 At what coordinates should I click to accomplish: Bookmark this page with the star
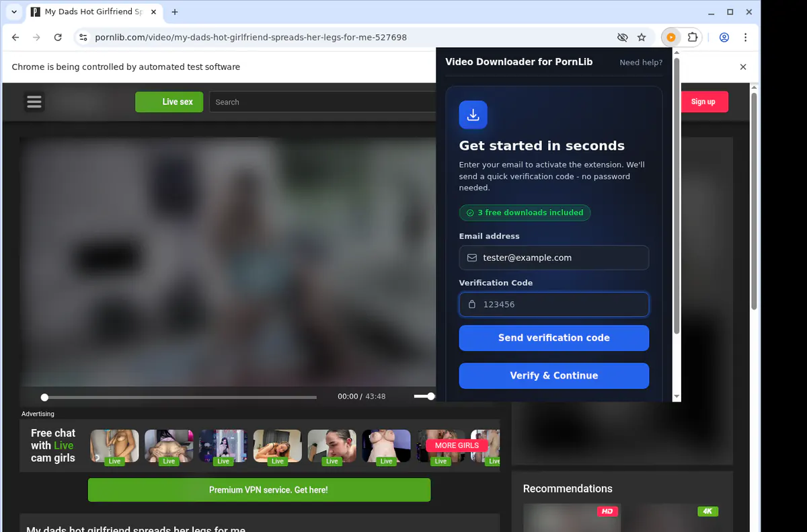(642, 38)
